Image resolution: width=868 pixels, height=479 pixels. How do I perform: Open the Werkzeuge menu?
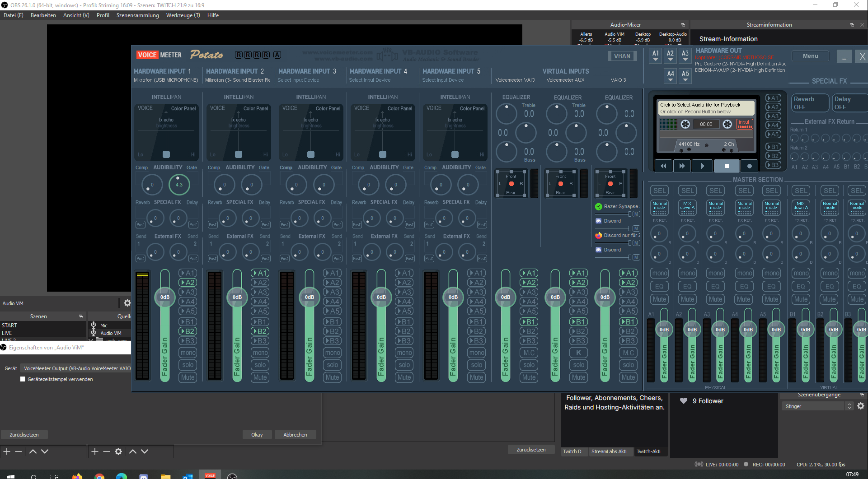click(183, 15)
